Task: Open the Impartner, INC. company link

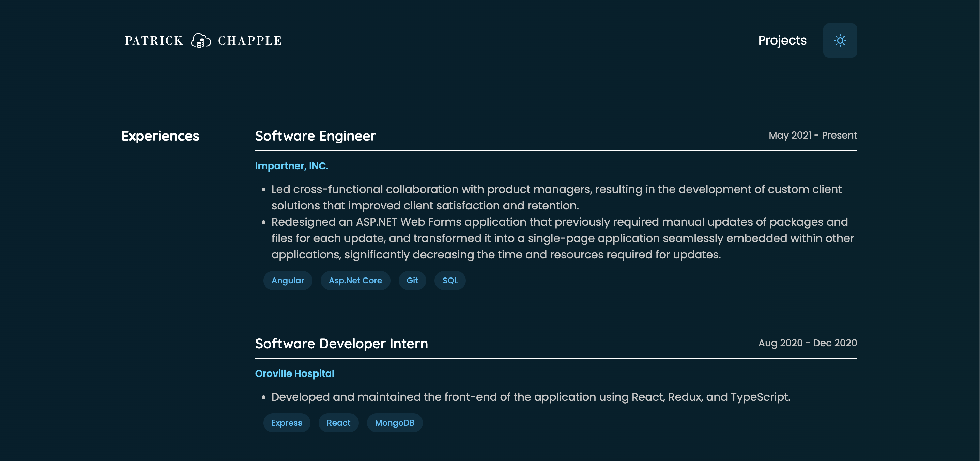Action: pos(291,166)
